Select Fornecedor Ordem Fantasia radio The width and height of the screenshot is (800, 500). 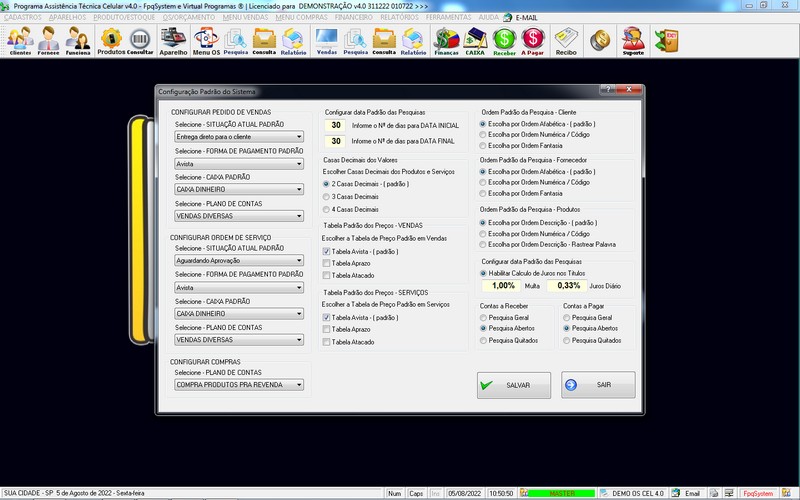483,193
